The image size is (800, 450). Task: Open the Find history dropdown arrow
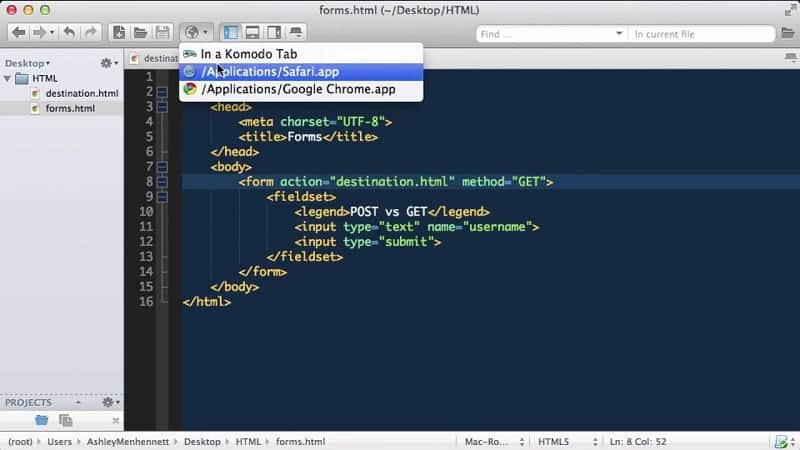point(619,34)
